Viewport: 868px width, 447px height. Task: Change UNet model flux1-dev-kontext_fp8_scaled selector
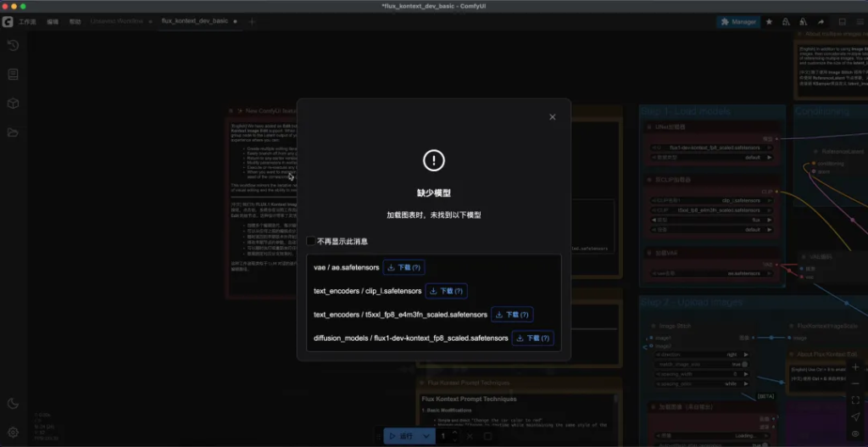(712, 148)
